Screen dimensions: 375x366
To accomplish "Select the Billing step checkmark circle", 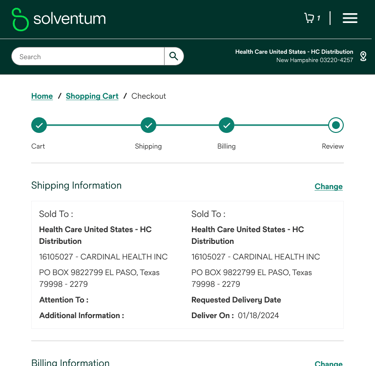I will [x=227, y=125].
